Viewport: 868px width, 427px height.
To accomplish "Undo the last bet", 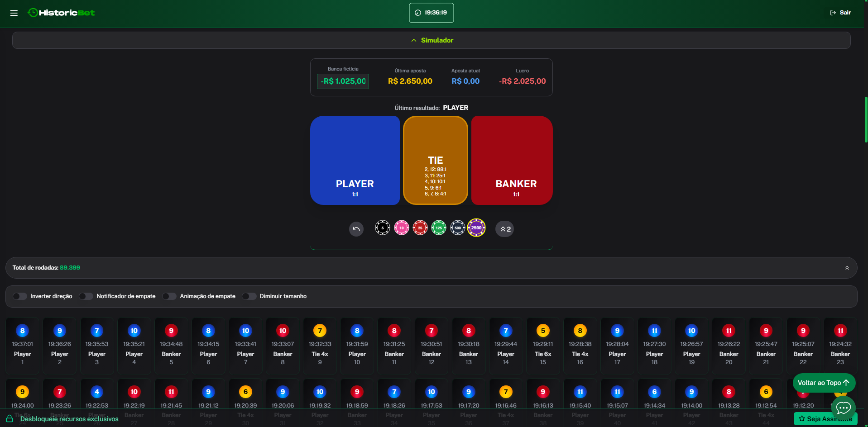I will (x=356, y=229).
